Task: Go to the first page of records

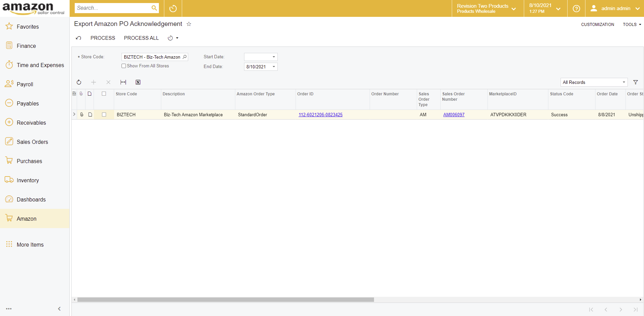Action: tap(591, 309)
